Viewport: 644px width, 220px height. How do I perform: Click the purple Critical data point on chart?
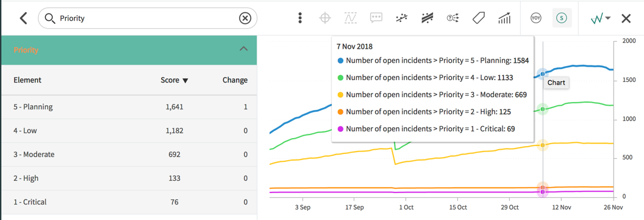543,192
